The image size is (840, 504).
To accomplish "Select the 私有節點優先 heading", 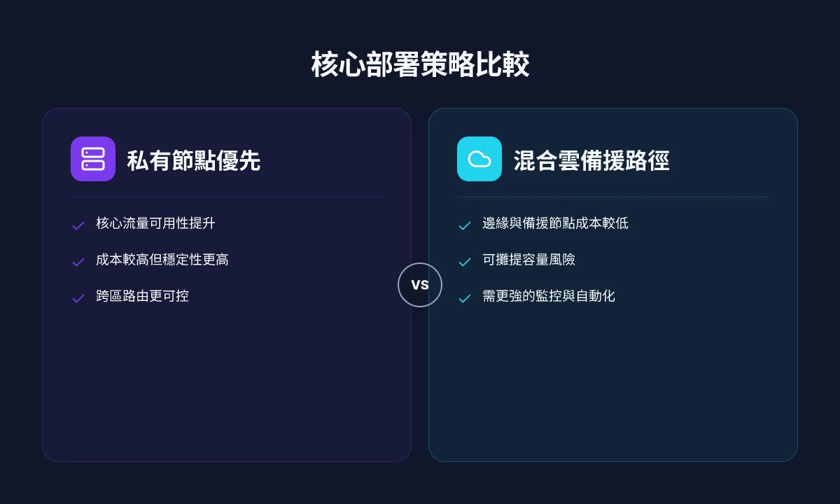I will pyautogui.click(x=194, y=160).
